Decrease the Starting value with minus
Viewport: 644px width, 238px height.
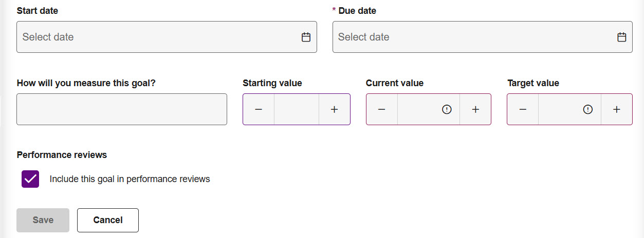coord(259,109)
